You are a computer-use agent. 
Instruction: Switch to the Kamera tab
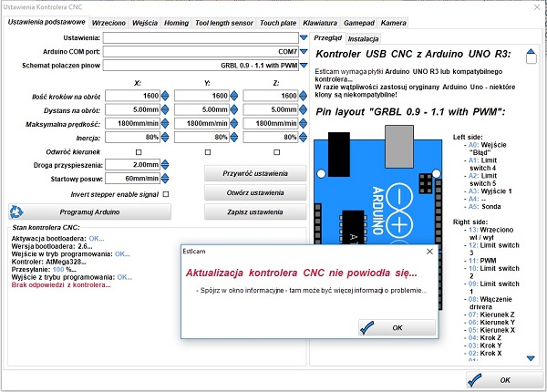pos(393,23)
